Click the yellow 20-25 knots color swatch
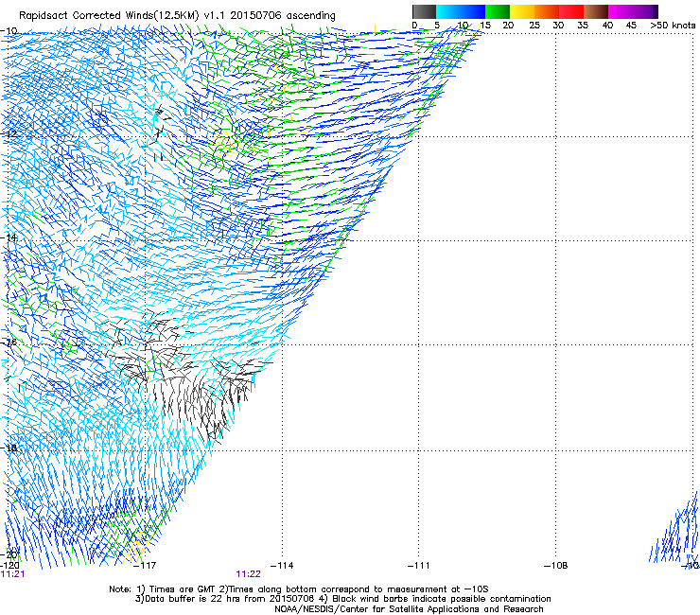 coord(522,11)
